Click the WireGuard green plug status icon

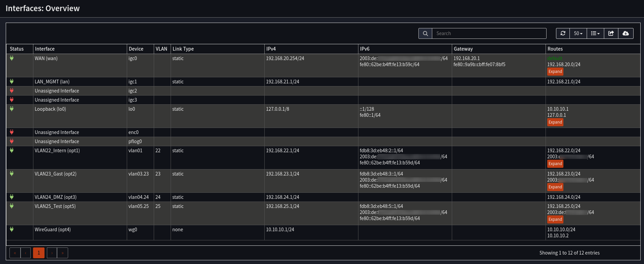click(12, 229)
